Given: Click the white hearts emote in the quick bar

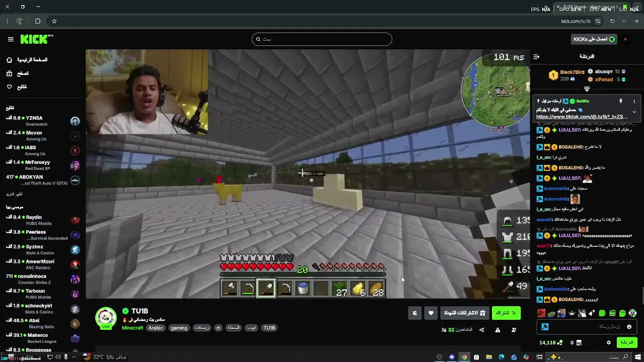Looking at the screenshot, I should click(x=592, y=313).
